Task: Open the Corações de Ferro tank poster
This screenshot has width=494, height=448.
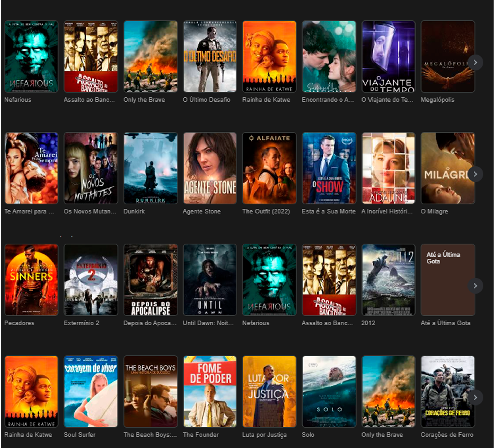Action: click(x=448, y=392)
